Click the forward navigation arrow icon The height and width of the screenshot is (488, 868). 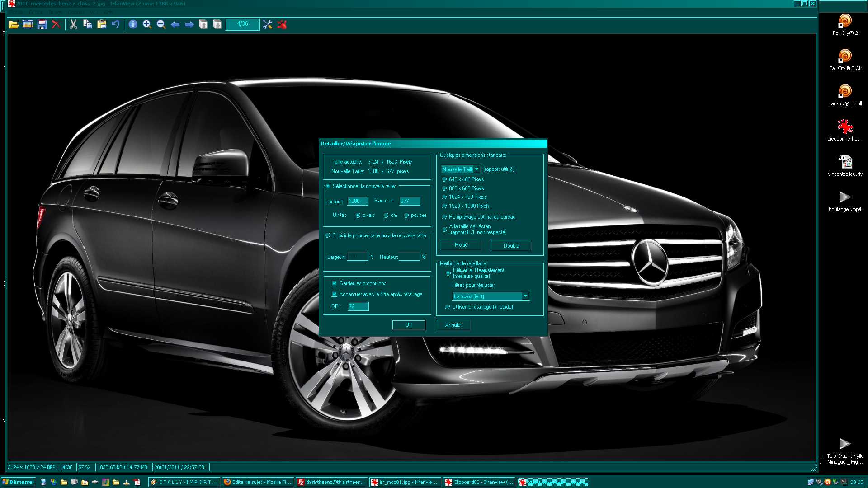coord(189,24)
